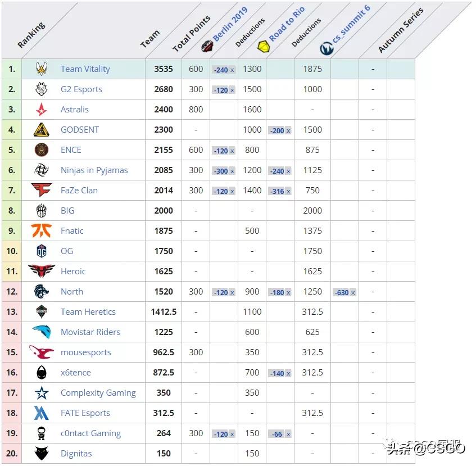Image resolution: width=476 pixels, height=466 pixels.
Task: Click the -630 deduction badge for North
Action: (344, 292)
